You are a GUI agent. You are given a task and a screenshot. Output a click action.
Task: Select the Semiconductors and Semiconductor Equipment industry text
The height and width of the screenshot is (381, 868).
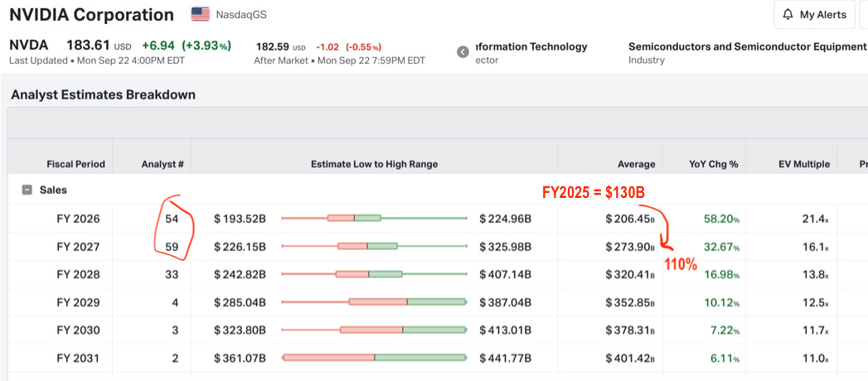pyautogui.click(x=747, y=46)
